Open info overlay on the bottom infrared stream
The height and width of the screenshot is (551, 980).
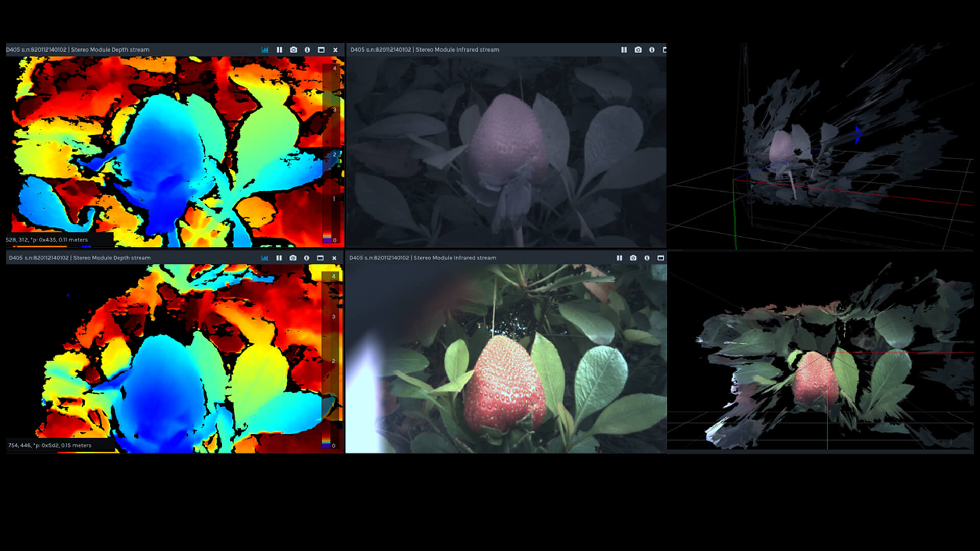click(648, 258)
